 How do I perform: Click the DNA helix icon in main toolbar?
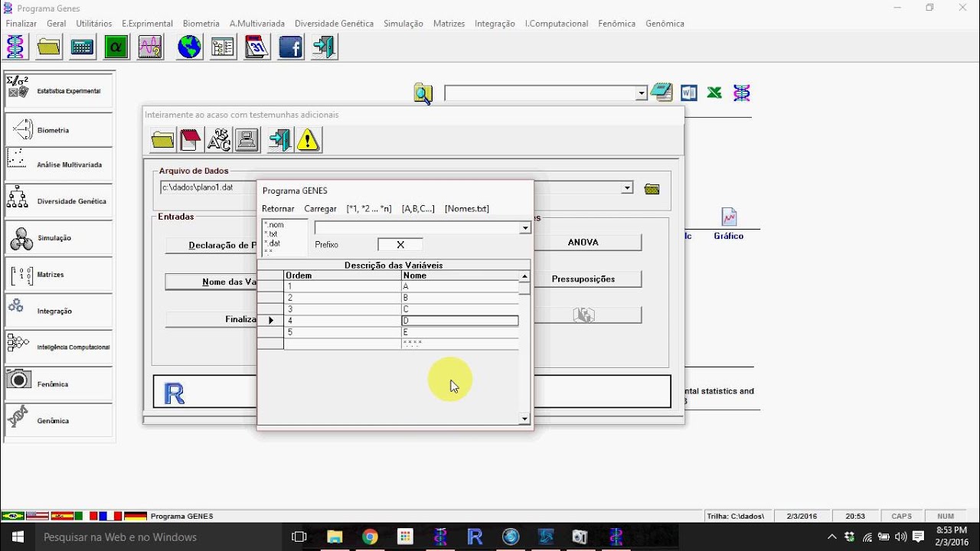[x=15, y=47]
